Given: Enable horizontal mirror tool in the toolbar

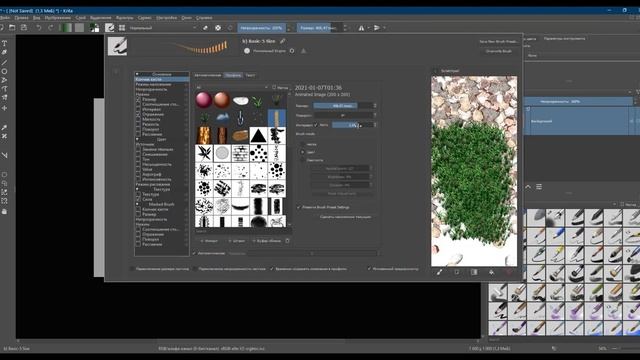Looking at the screenshot, I should tap(361, 28).
